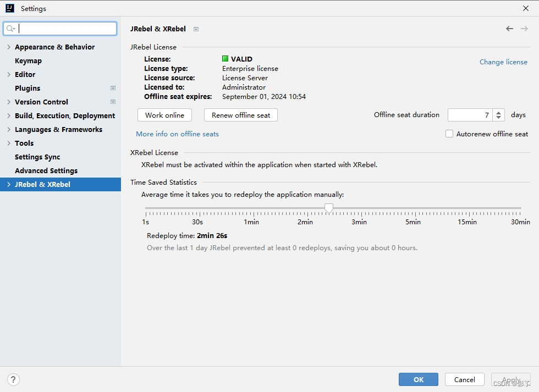Click the 15min label on slider scale
Image resolution: width=539 pixels, height=392 pixels.
(467, 222)
